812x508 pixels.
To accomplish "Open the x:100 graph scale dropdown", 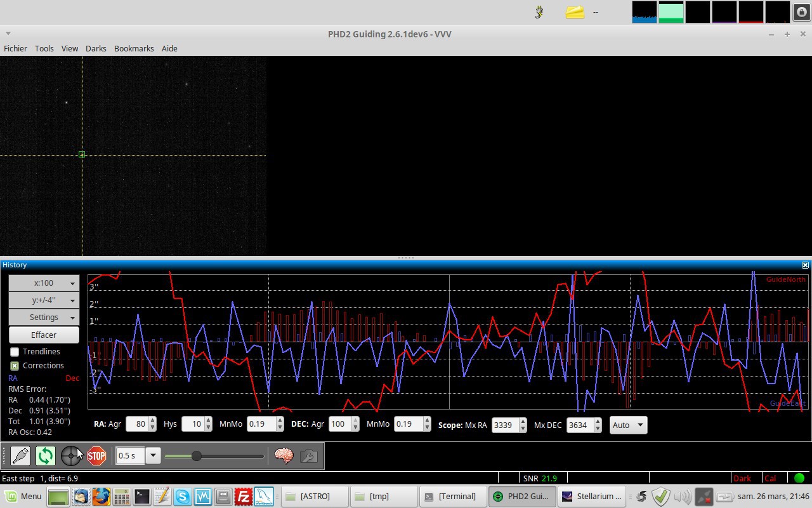I will coord(44,283).
